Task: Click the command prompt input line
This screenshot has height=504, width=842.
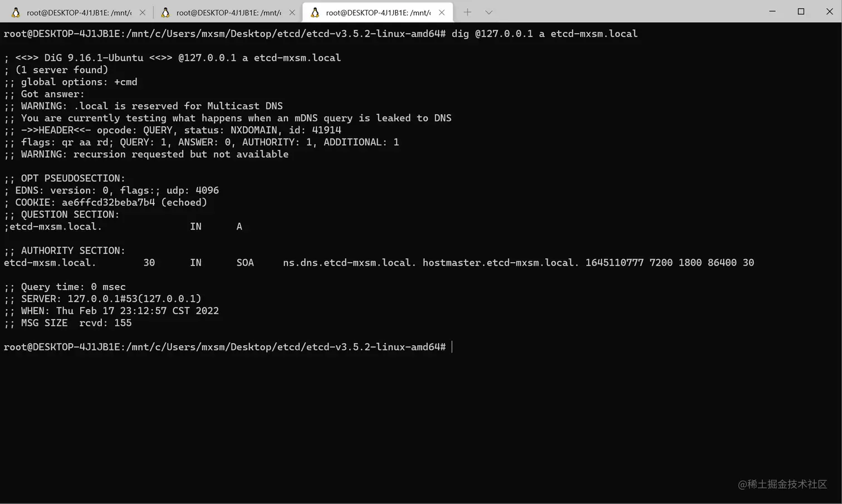Action: (451, 346)
